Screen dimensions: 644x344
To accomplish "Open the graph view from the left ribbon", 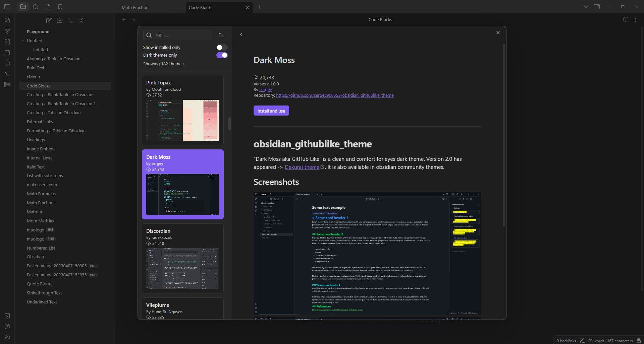I will (x=7, y=31).
